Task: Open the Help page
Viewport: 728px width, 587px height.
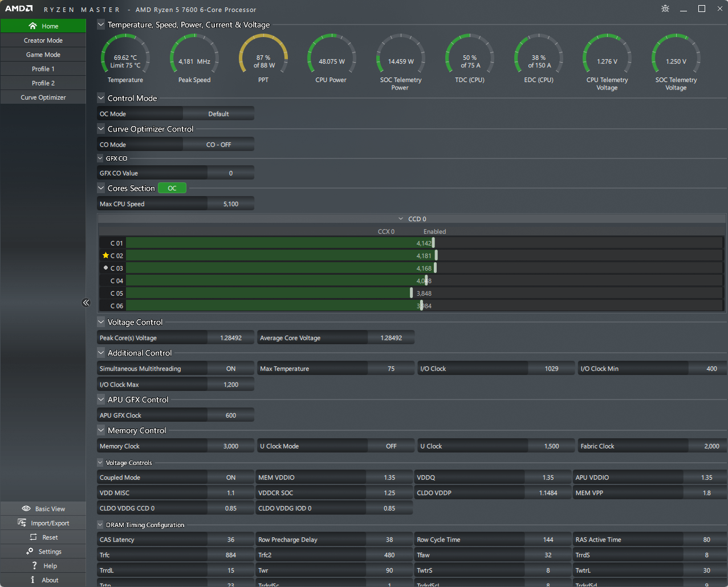Action: 43,565
